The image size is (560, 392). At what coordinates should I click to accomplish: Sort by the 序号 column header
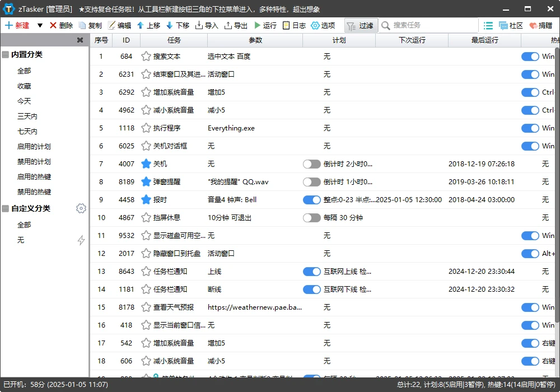pos(101,40)
